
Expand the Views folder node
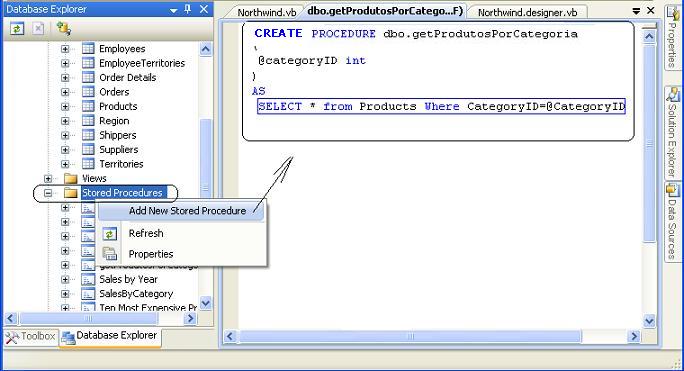48,179
